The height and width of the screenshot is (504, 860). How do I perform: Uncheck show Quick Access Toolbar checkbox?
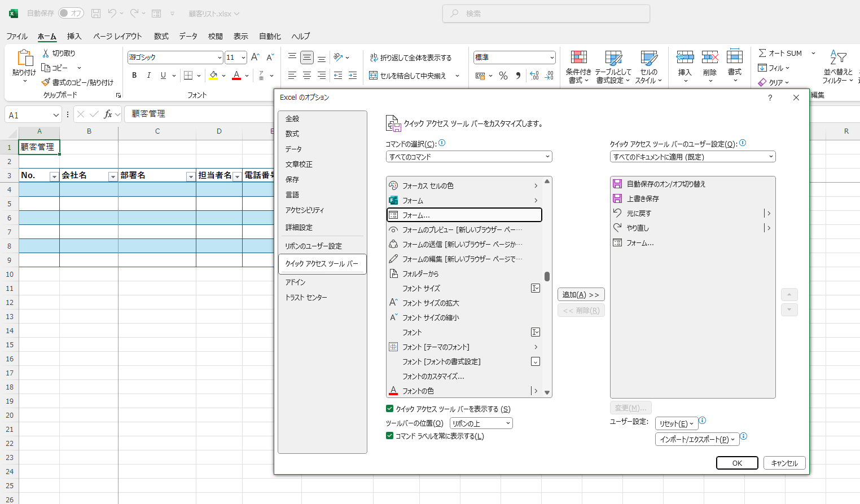(389, 409)
